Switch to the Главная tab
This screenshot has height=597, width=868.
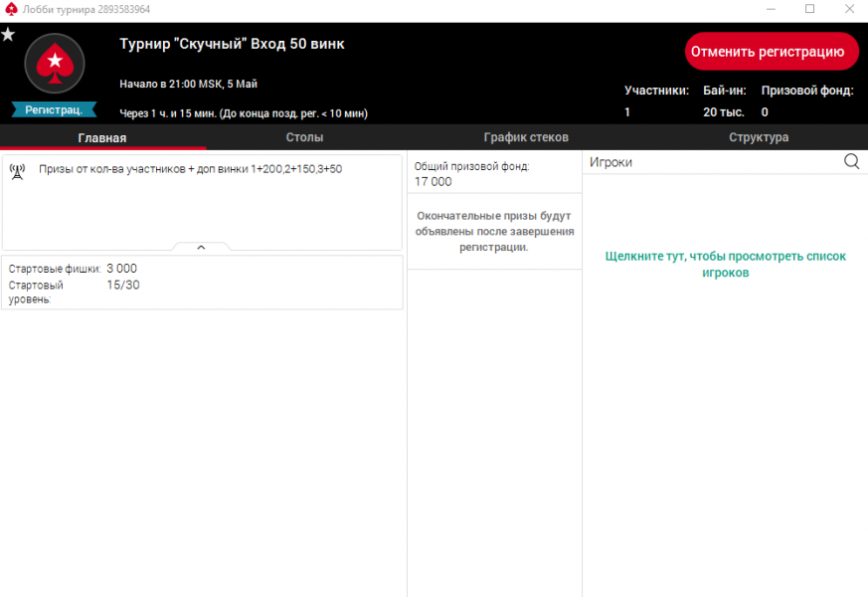pos(102,137)
